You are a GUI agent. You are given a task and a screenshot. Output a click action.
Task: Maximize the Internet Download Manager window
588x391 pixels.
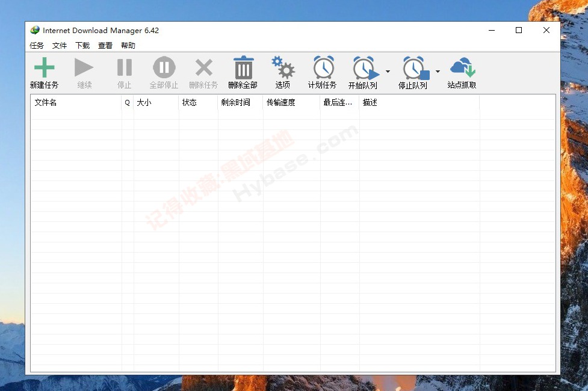(x=519, y=30)
